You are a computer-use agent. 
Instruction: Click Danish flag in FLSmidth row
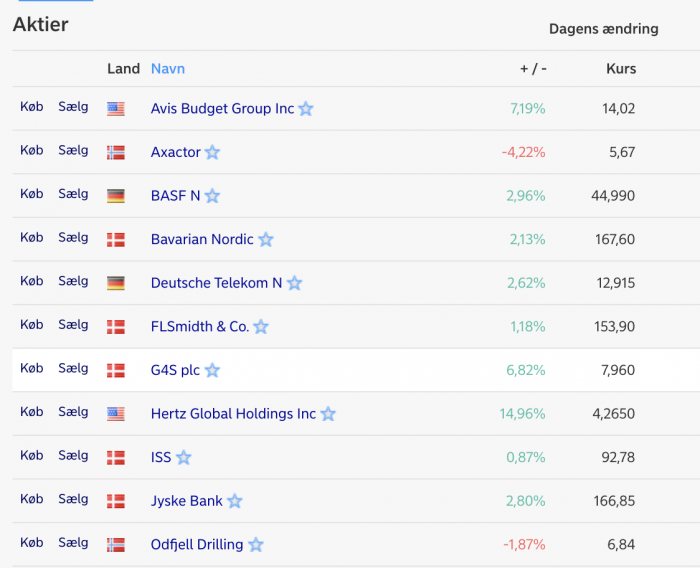pyautogui.click(x=116, y=327)
